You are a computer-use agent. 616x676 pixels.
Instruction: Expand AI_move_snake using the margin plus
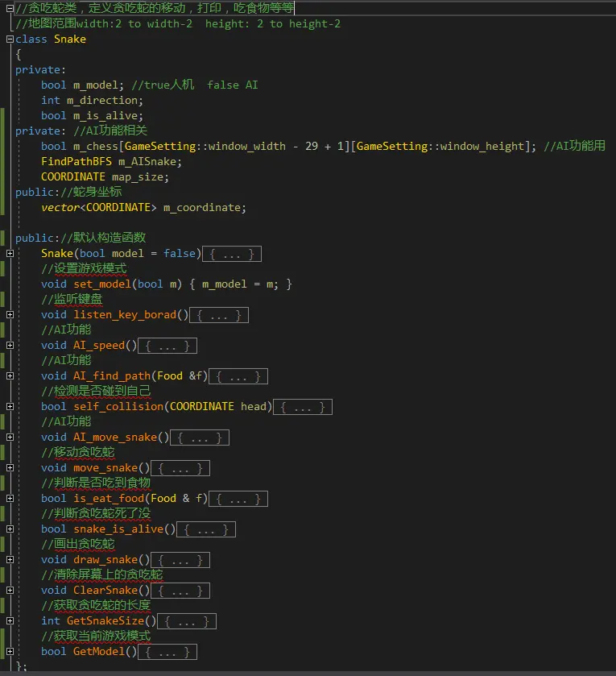coord(10,438)
